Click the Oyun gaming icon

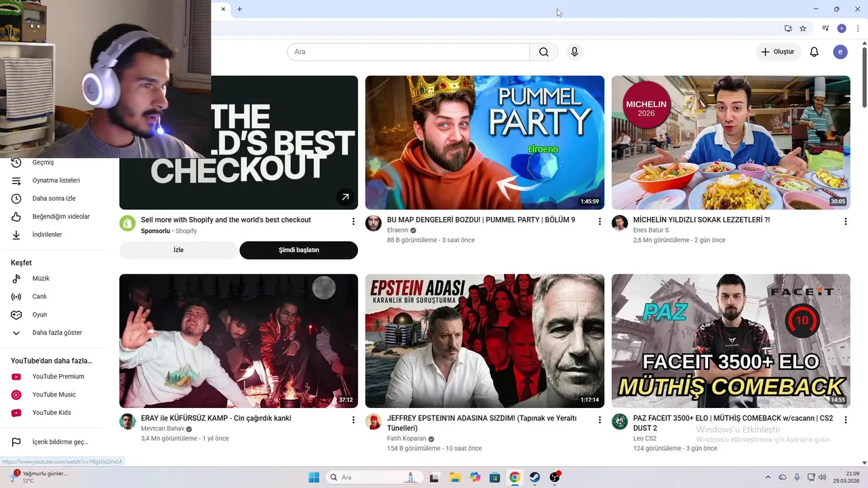[16, 314]
